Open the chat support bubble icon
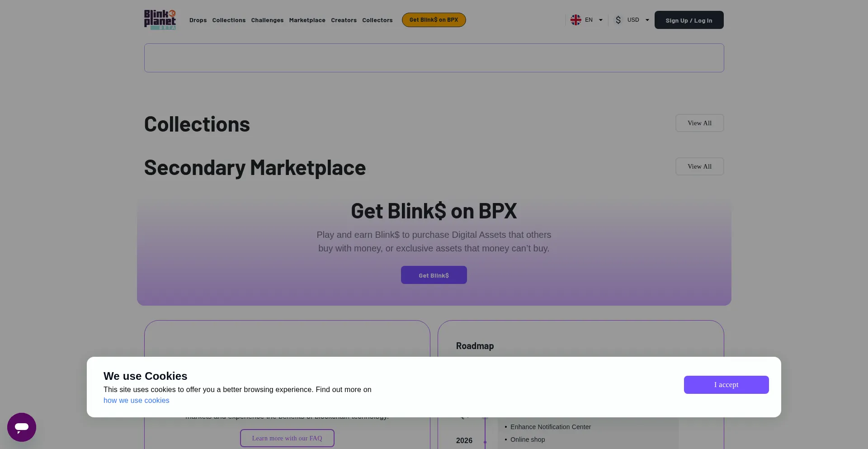868x449 pixels. click(22, 427)
